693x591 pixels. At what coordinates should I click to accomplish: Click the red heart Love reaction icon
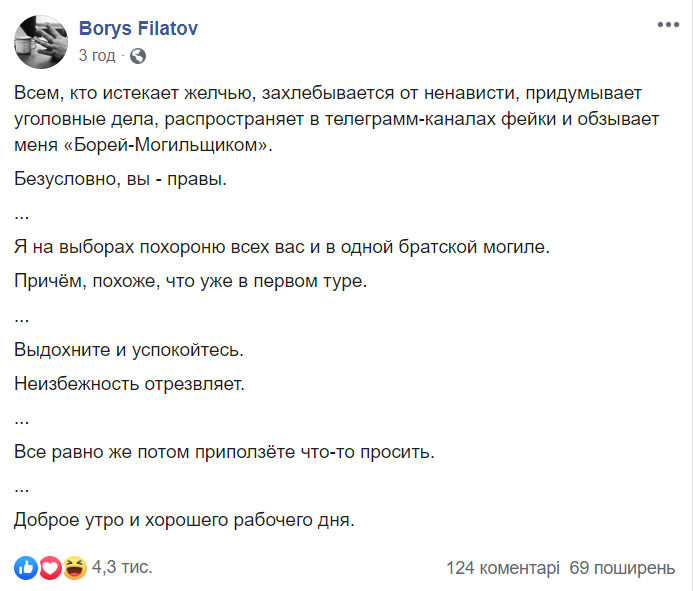[x=50, y=568]
